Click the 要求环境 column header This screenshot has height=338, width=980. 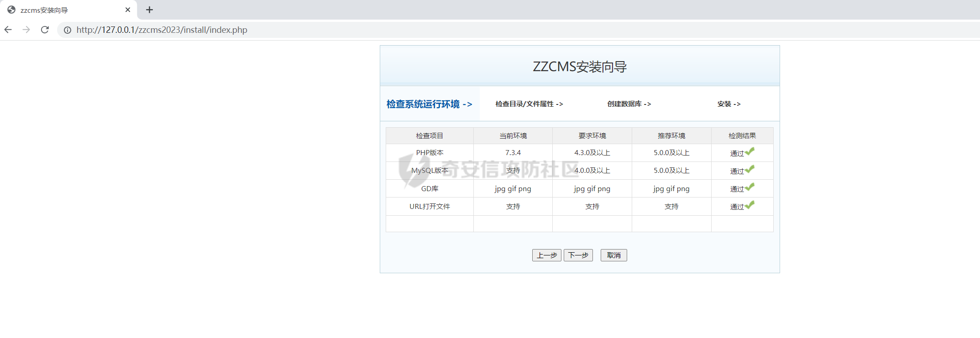pyautogui.click(x=592, y=136)
